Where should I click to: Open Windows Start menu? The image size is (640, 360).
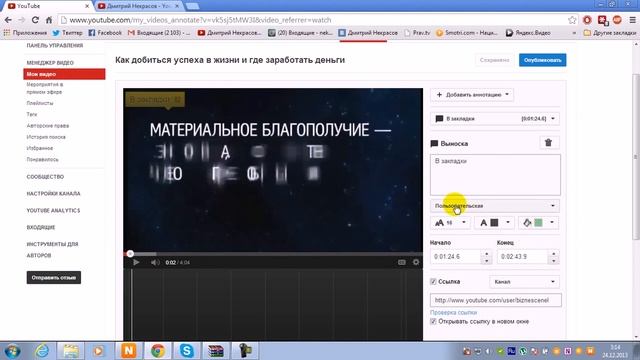(12, 351)
